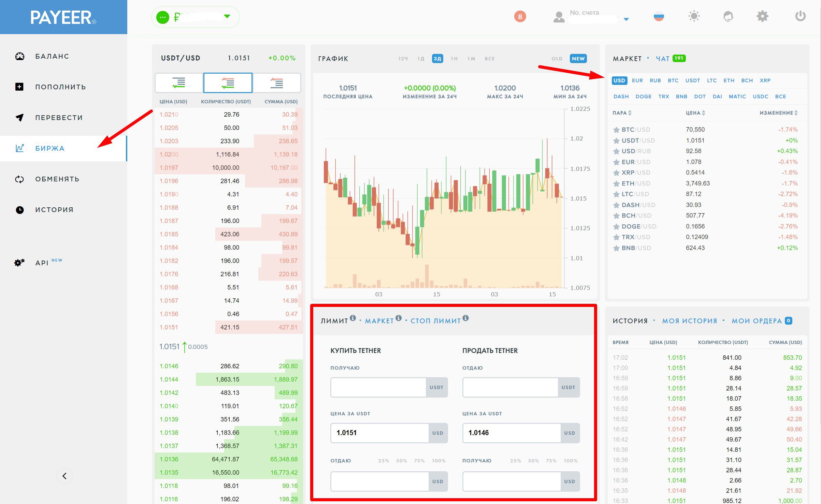Open Моя История tab
This screenshot has width=821, height=504.
[x=690, y=321]
